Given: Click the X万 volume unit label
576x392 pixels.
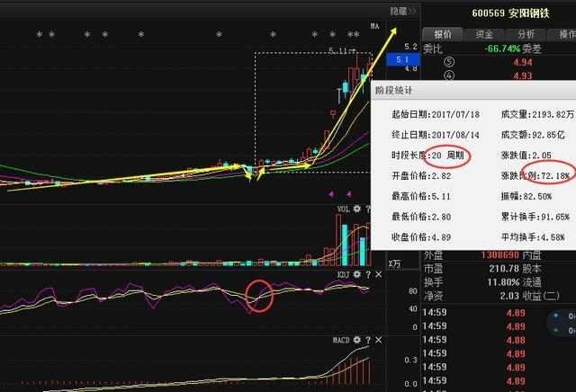Looking at the screenshot, I should [x=394, y=264].
